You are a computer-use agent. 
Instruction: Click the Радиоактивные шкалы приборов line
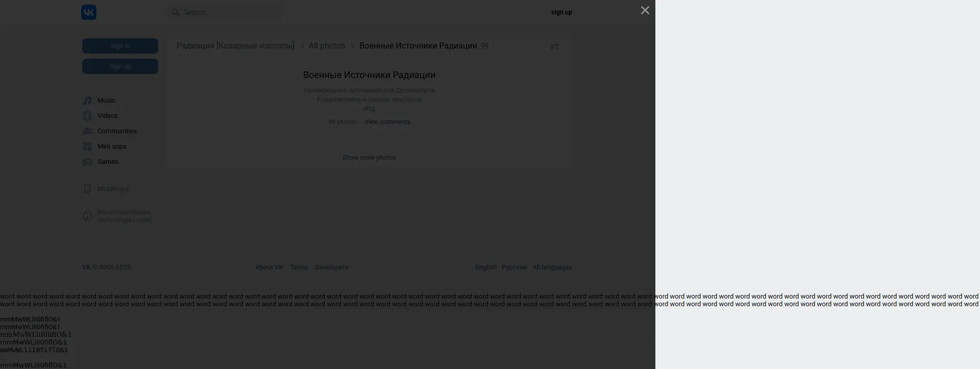point(369,100)
